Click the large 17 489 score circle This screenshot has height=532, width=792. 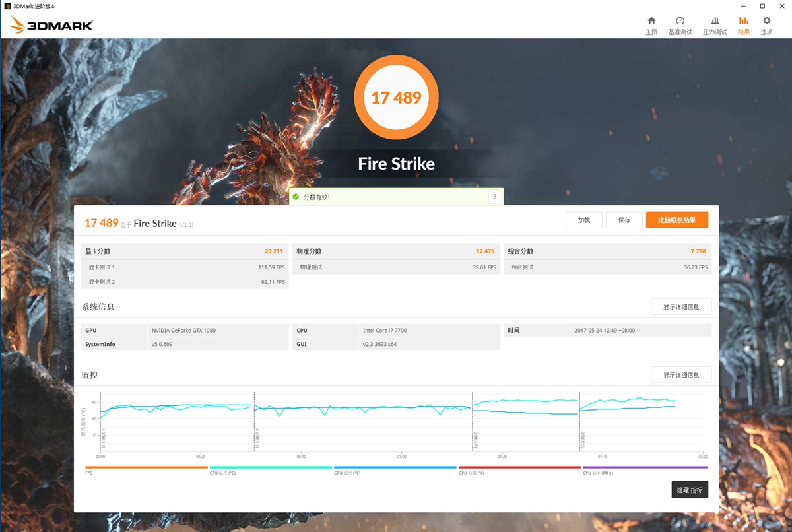[396, 98]
